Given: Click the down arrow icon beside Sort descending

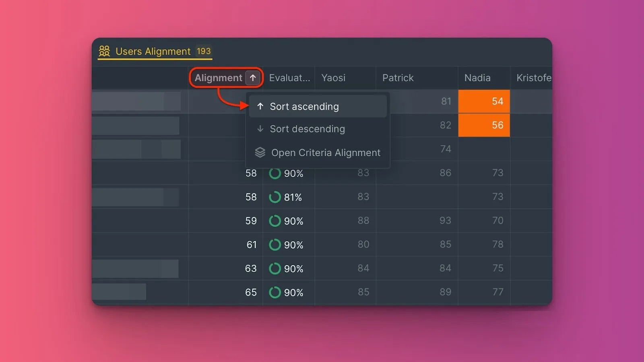Looking at the screenshot, I should 260,129.
